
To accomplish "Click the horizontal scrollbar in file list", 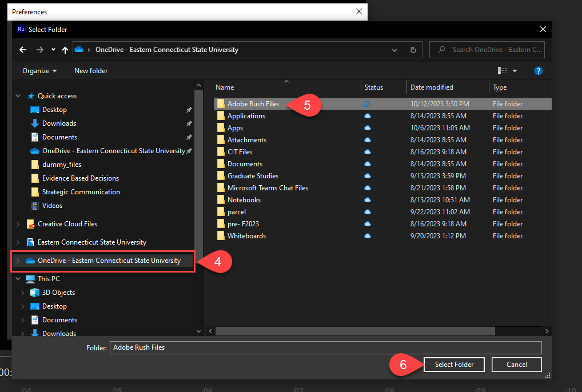I will (x=355, y=331).
